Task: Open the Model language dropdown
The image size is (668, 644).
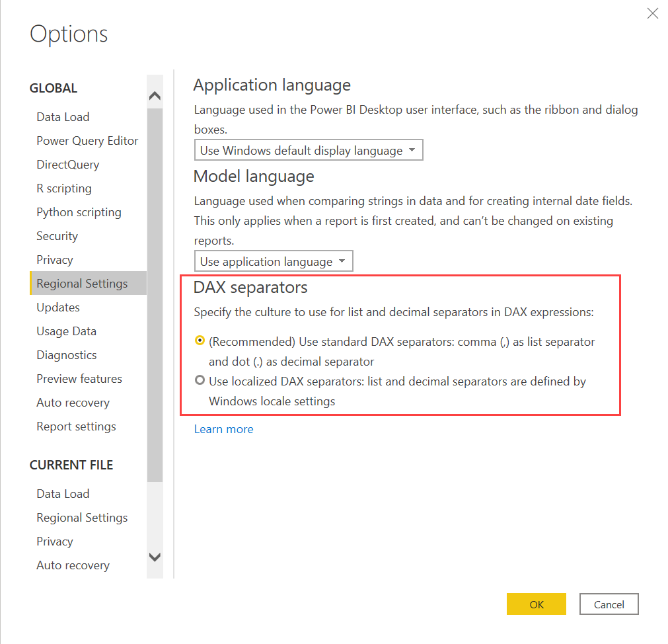Action: tap(273, 261)
